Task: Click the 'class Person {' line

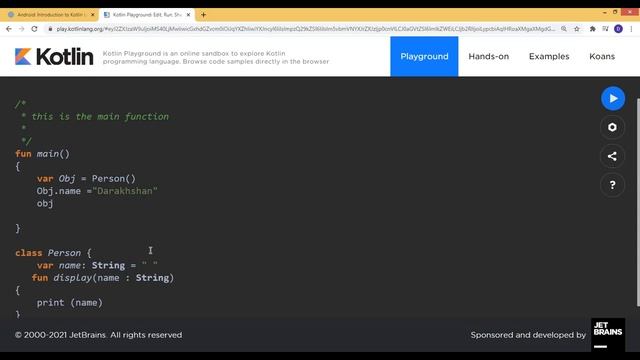Action: 53,253
